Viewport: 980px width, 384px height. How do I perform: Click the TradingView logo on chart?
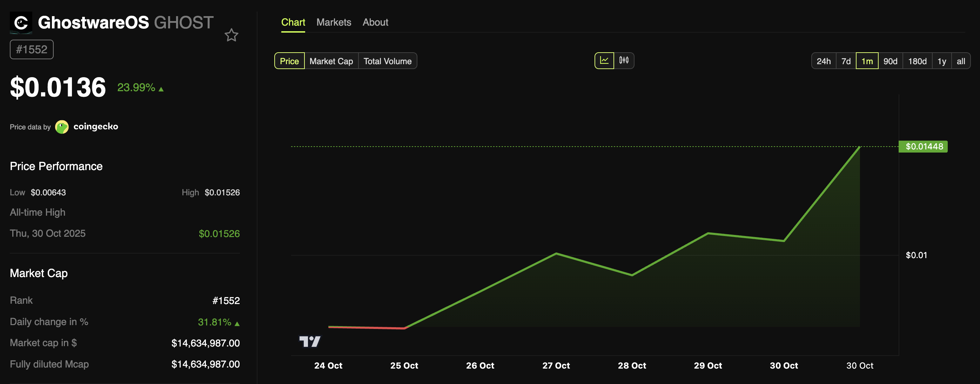coord(310,341)
